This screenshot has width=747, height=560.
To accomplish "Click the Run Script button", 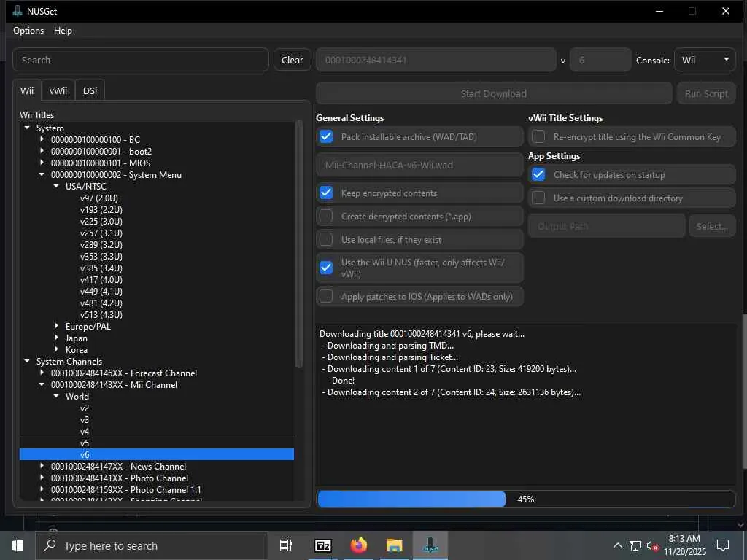I will click(706, 93).
